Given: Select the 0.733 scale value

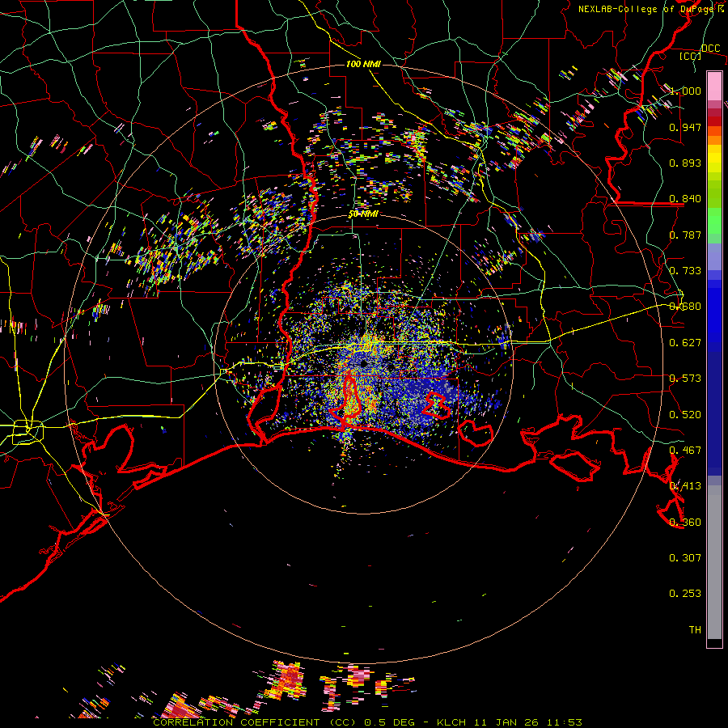Looking at the screenshot, I should tap(685, 271).
